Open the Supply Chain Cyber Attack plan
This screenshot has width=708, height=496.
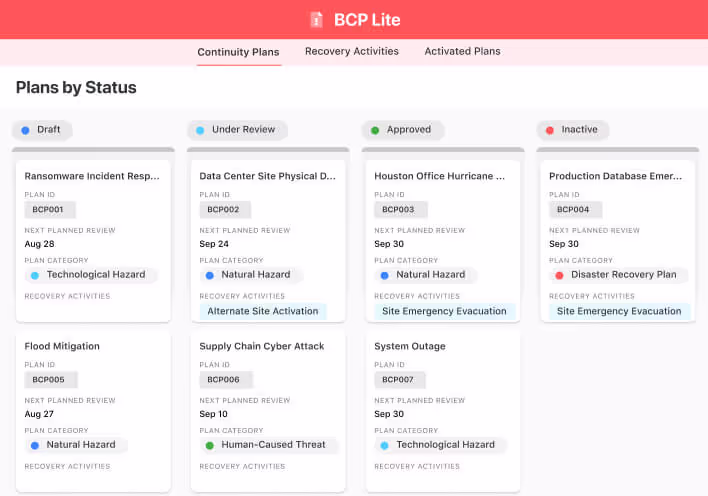tap(261, 346)
